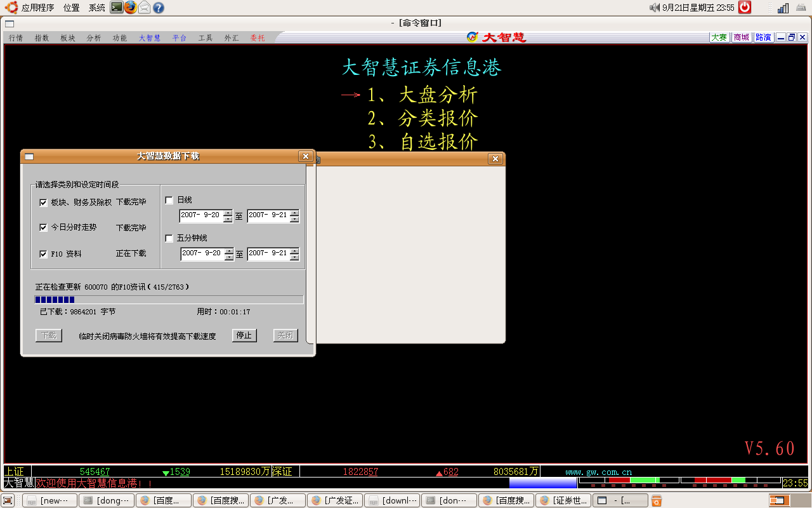This screenshot has width=812, height=508.
Task: Increase the 日线 end date with up arrow
Action: point(294,213)
